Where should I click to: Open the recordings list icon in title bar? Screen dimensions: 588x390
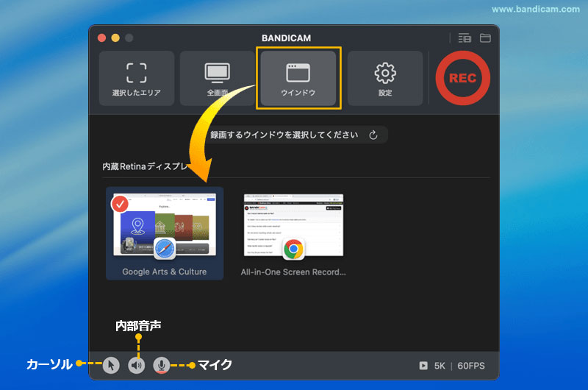tap(465, 38)
